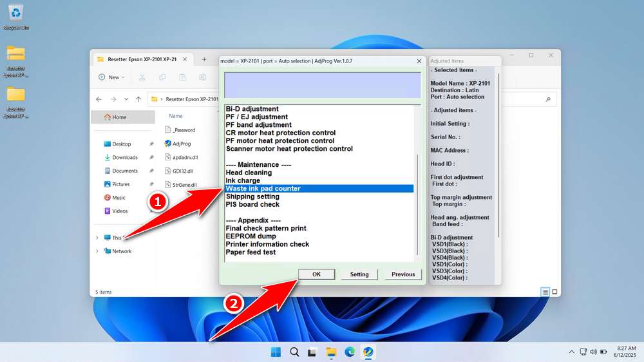This screenshot has height=362, width=644.
Task: Switch Explorer to details view
Action: pyautogui.click(x=545, y=292)
